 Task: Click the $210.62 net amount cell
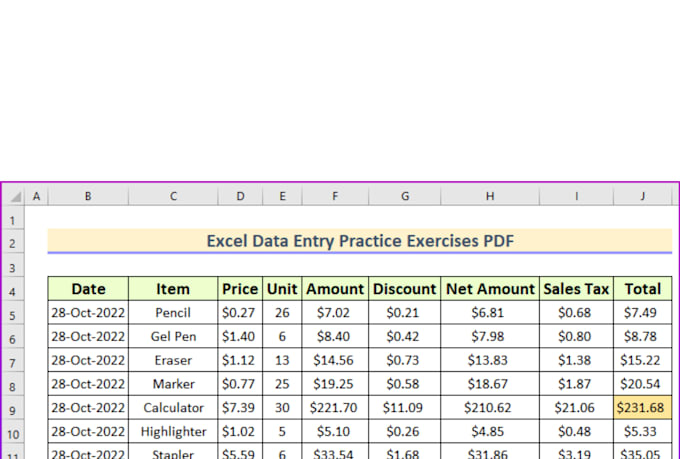tap(490, 407)
